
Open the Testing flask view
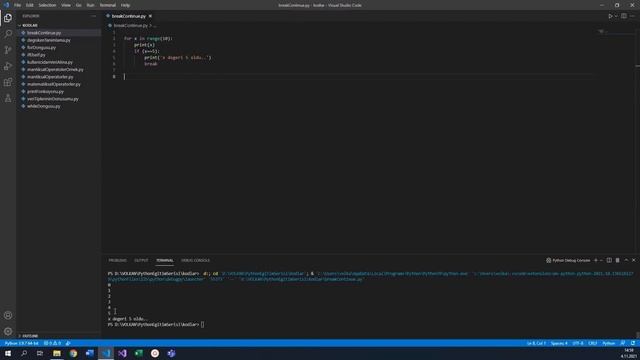(8, 98)
